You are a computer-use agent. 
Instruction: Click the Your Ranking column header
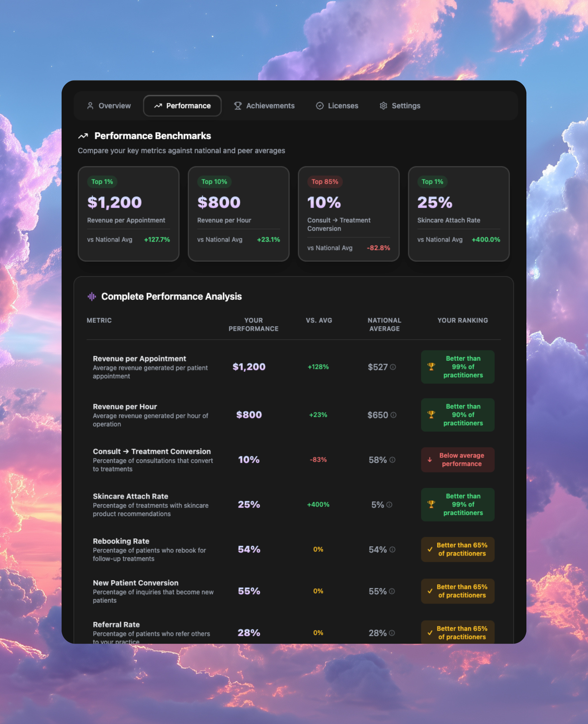(x=462, y=320)
